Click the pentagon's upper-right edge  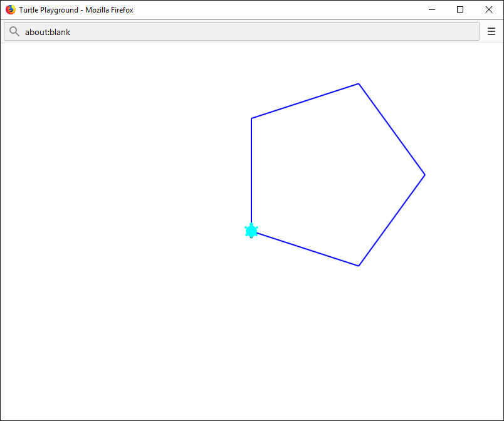tap(392, 130)
